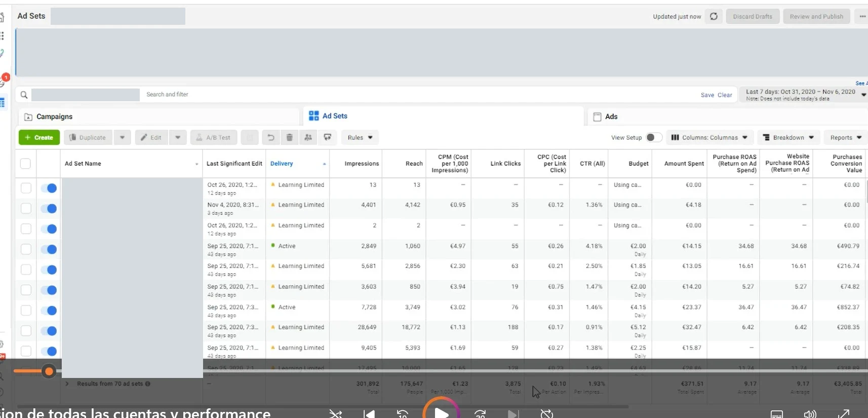Screen dimensions: 868x418
Task: Switch to the Ad Sets tab
Action: click(x=443, y=116)
